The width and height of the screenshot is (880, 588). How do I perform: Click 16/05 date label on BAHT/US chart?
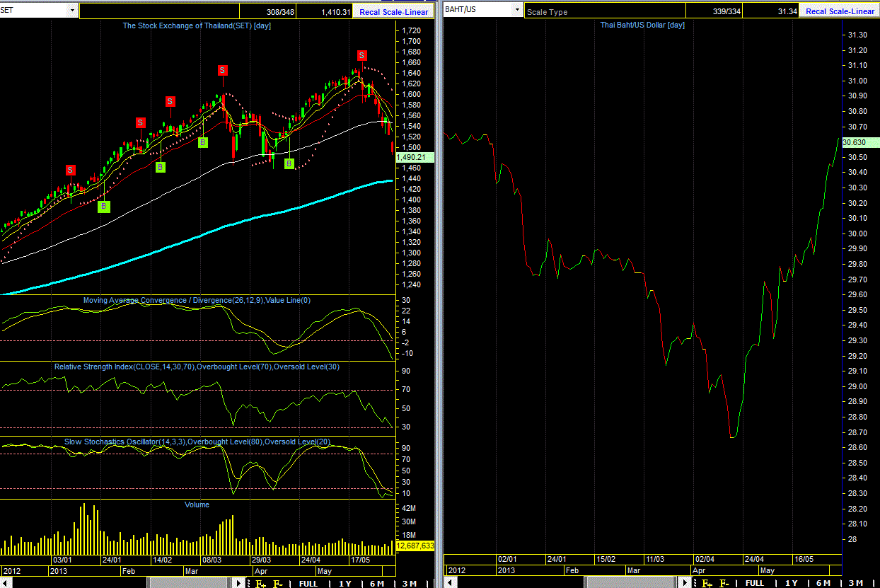804,559
